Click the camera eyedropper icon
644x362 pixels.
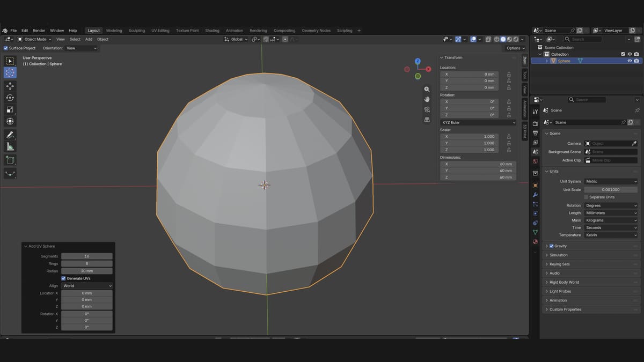(x=634, y=143)
